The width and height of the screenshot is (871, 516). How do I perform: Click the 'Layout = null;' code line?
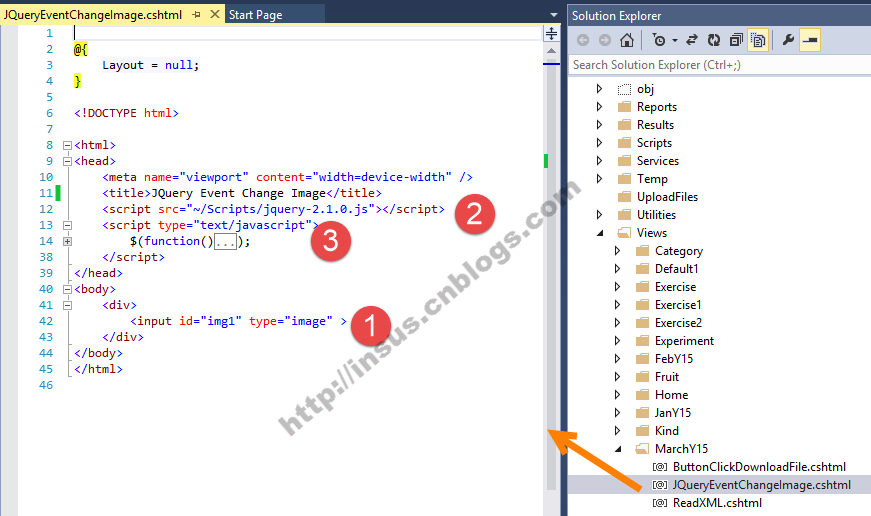click(x=151, y=66)
